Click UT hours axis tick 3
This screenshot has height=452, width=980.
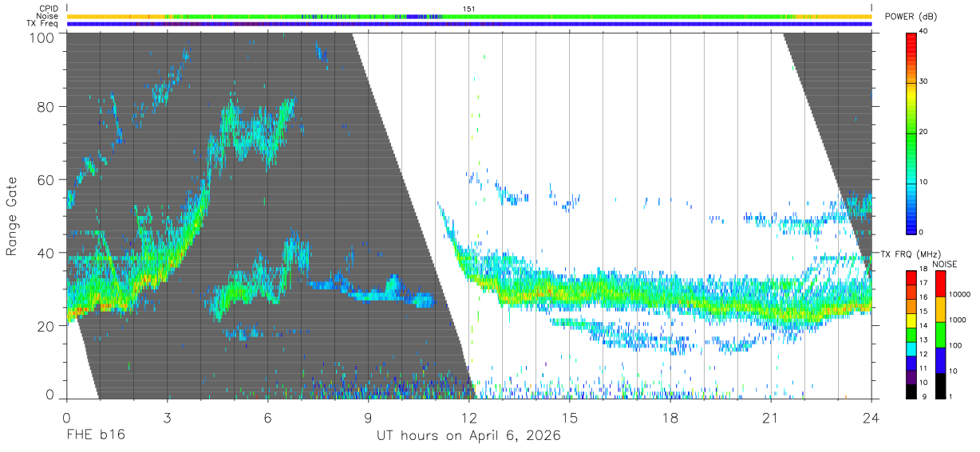pos(167,418)
